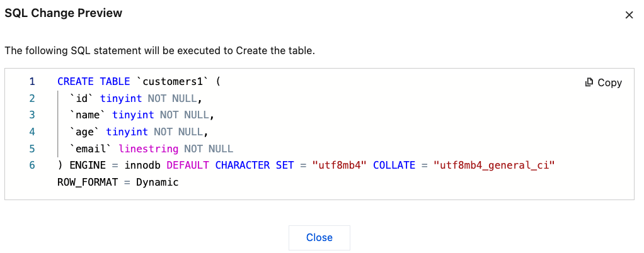Click the `id` column name

[x=81, y=99]
